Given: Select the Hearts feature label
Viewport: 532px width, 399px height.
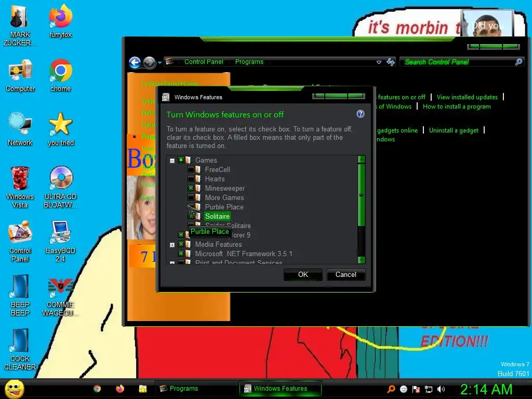Looking at the screenshot, I should [x=215, y=179].
